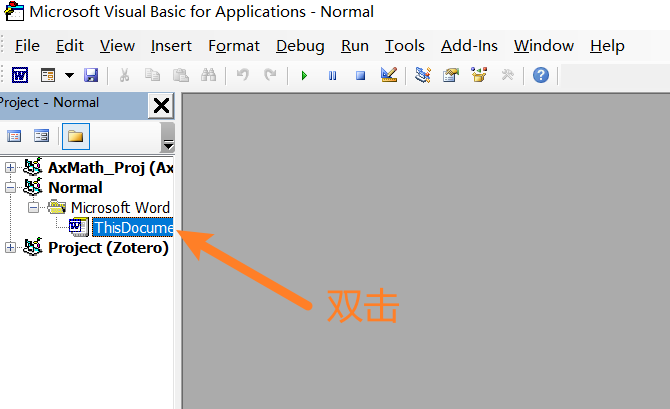The image size is (670, 409).
Task: Click the Redo arrow icon
Action: tap(270, 76)
